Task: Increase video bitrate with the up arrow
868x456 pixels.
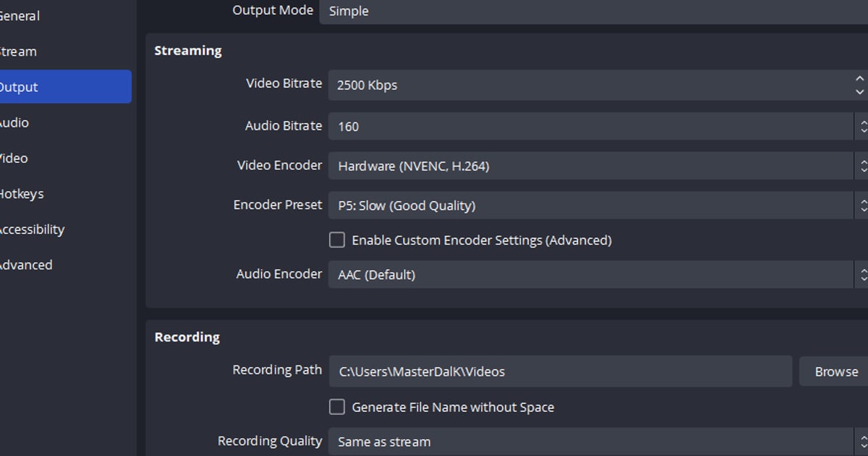Action: point(859,78)
